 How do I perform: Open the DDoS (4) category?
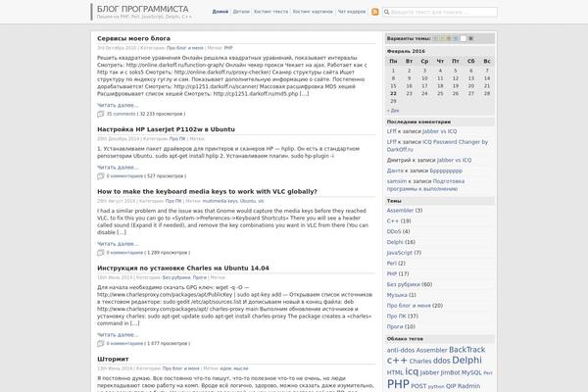[x=394, y=232]
